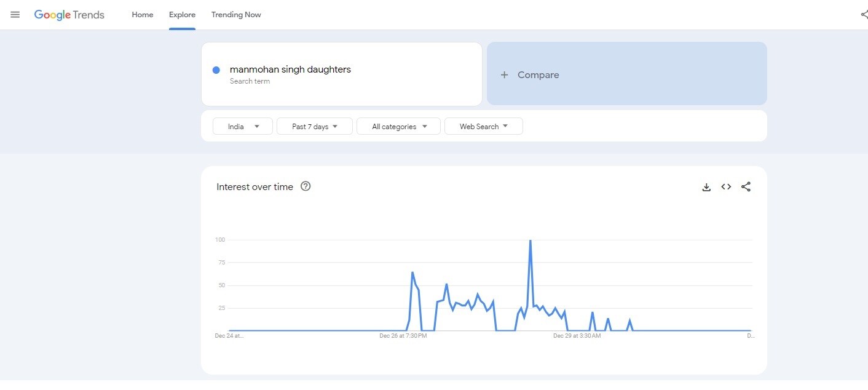Select the Explore tab
This screenshot has width=868, height=390.
pos(182,15)
